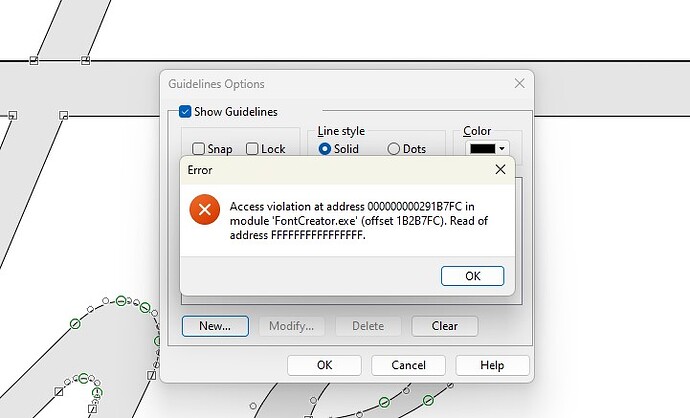The height and width of the screenshot is (418, 690).
Task: Close the Error dialog with X
Action: [x=500, y=169]
